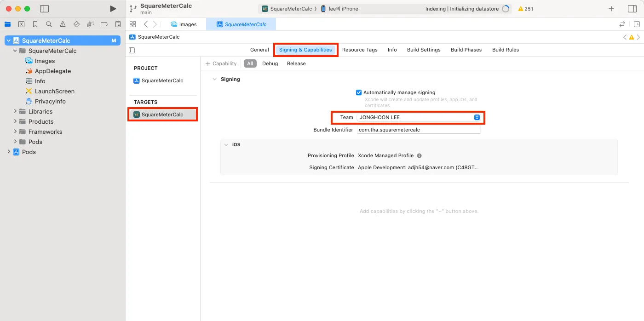Expand the Frameworks folder
The image size is (644, 321).
tap(15, 132)
